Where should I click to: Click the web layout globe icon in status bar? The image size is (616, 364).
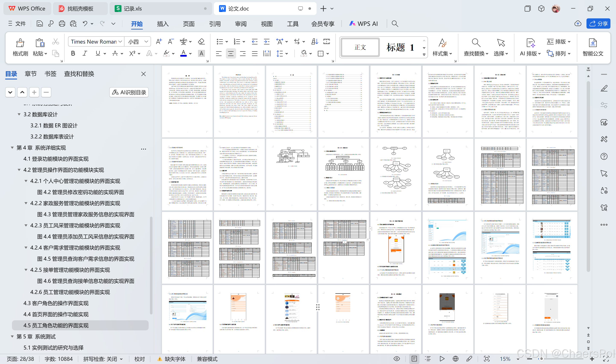[455, 359]
